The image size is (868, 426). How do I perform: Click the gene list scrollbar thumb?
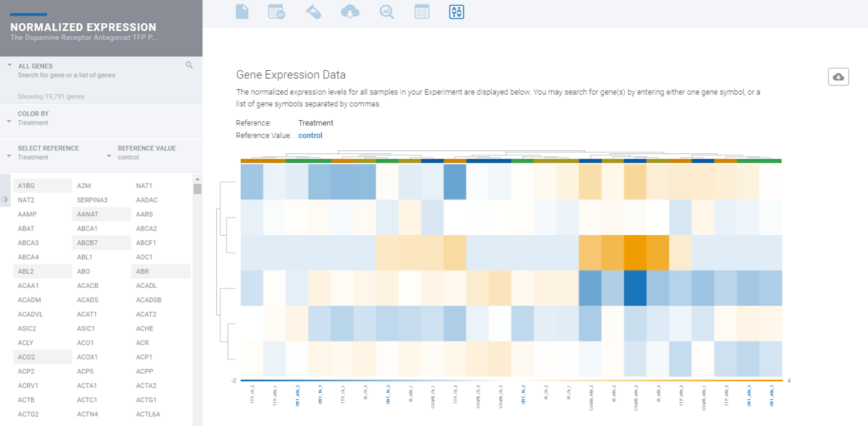coord(197,189)
